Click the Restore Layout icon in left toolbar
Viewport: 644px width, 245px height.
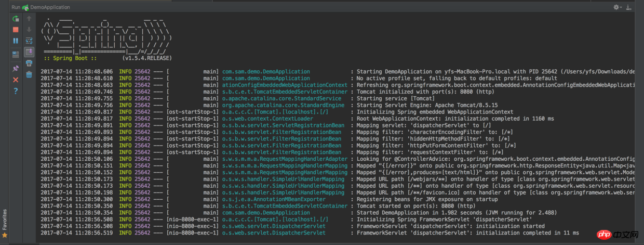(16, 54)
